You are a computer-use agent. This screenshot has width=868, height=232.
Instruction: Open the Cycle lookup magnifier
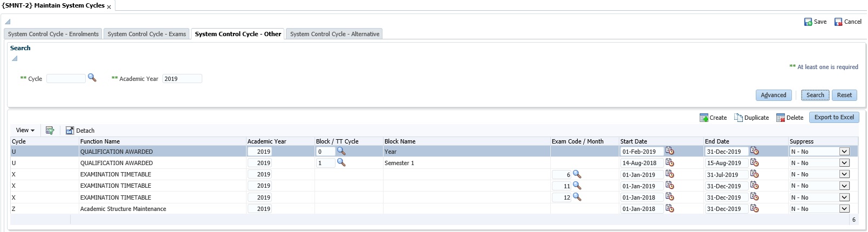pos(92,78)
